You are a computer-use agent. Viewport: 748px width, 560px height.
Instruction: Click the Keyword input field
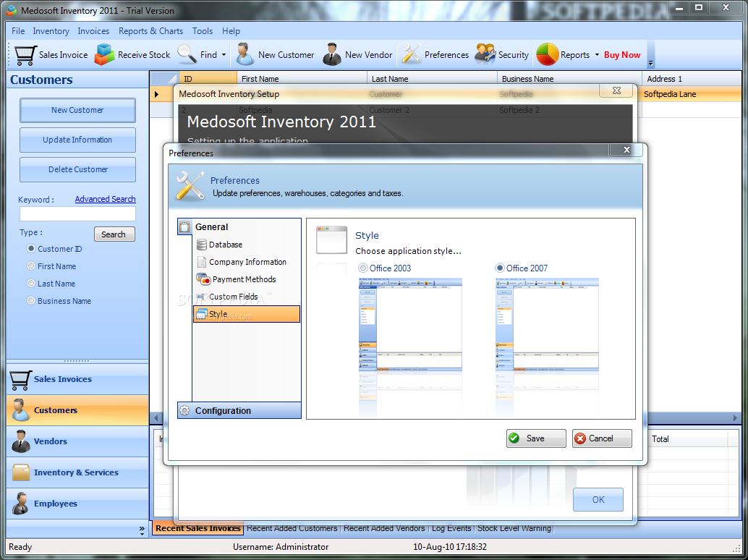(77, 213)
